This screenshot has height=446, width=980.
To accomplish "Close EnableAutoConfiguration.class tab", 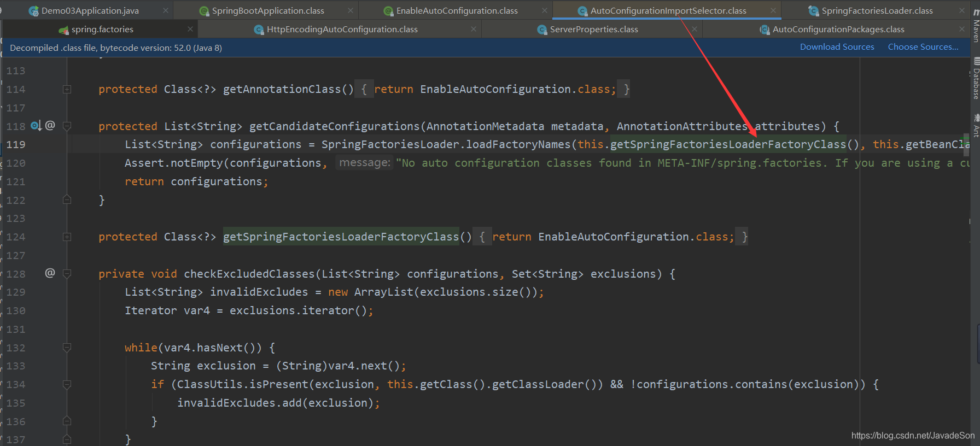I will 545,10.
